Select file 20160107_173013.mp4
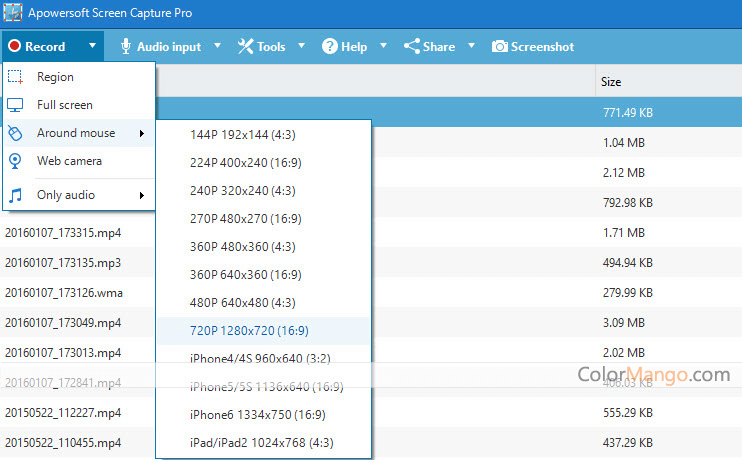Image resolution: width=742 pixels, height=460 pixels. (x=63, y=353)
